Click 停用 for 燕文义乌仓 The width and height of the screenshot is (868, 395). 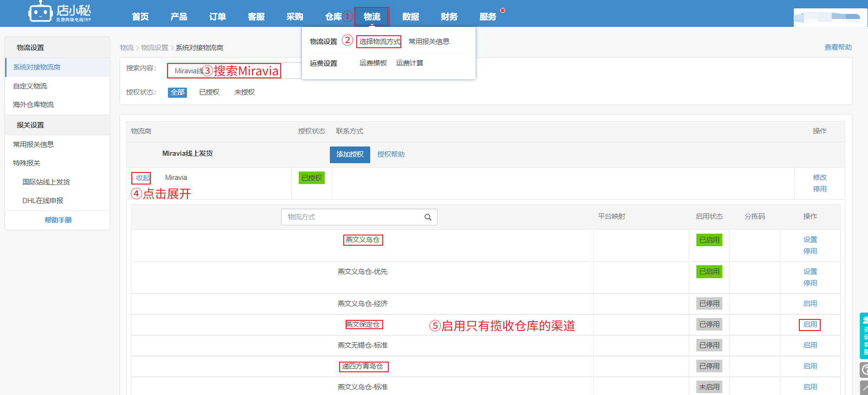(x=810, y=251)
